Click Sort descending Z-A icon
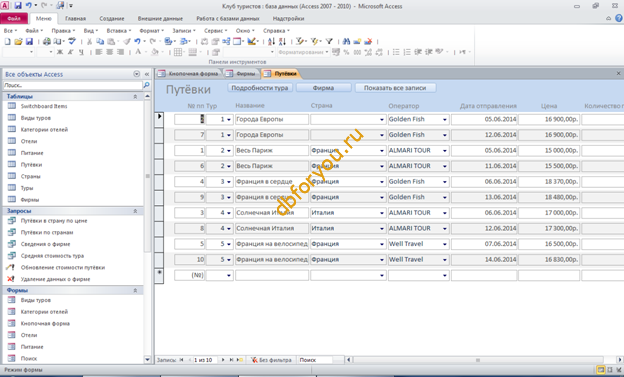624x377 pixels. click(282, 41)
